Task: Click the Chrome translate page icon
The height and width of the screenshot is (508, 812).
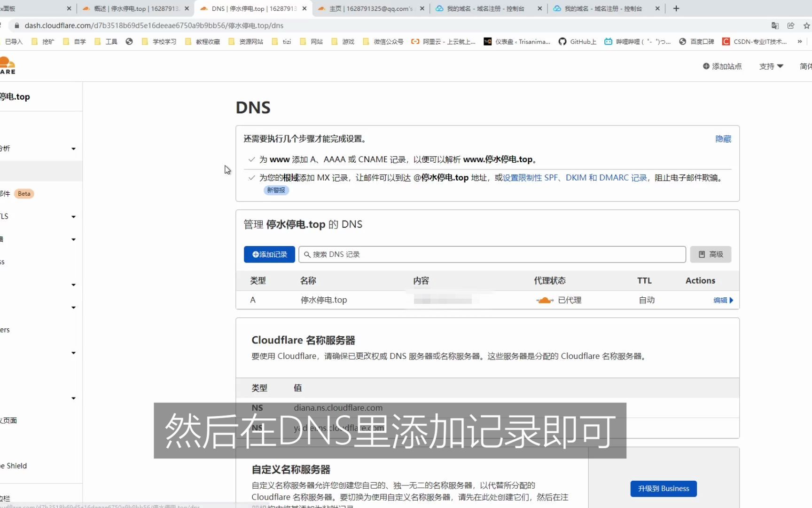Action: point(775,25)
